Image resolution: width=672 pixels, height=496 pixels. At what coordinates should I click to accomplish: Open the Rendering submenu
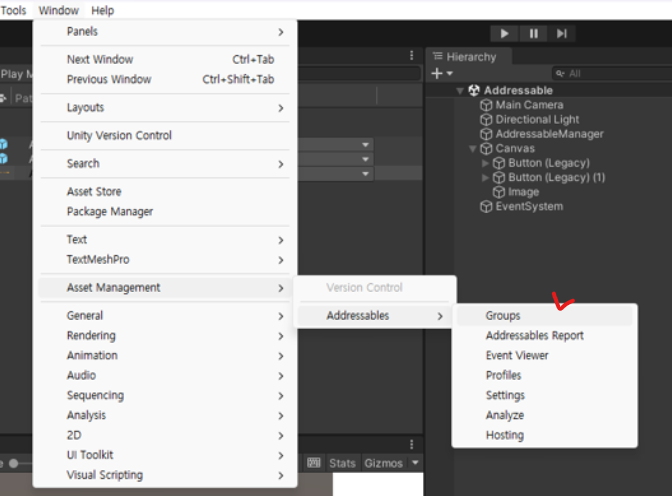[165, 336]
